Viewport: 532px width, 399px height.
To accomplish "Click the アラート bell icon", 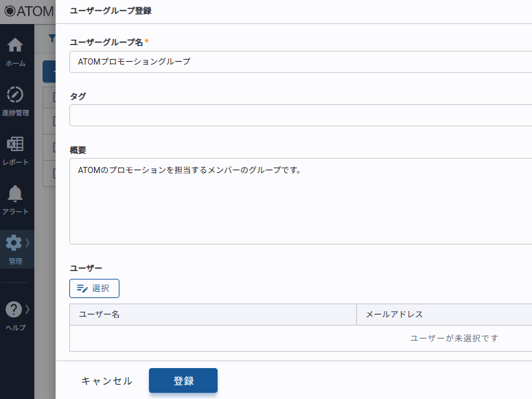I will point(15,194).
